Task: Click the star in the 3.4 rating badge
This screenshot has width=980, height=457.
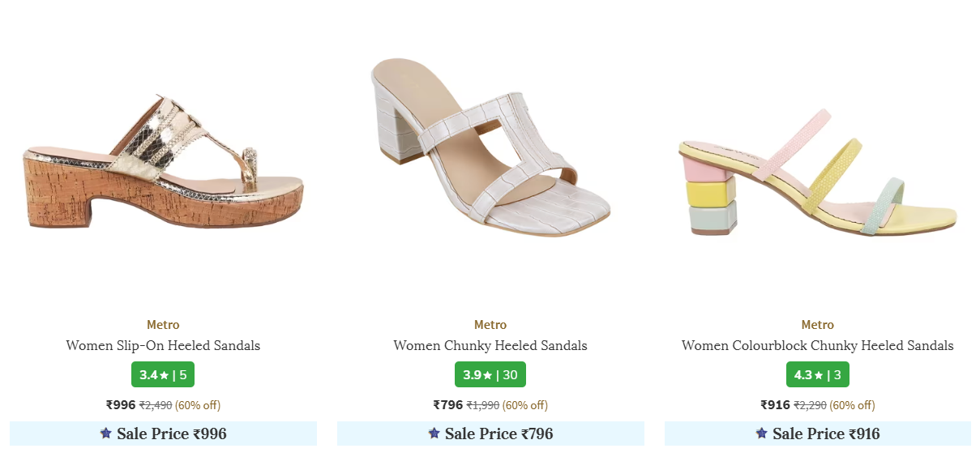Action: tap(164, 375)
